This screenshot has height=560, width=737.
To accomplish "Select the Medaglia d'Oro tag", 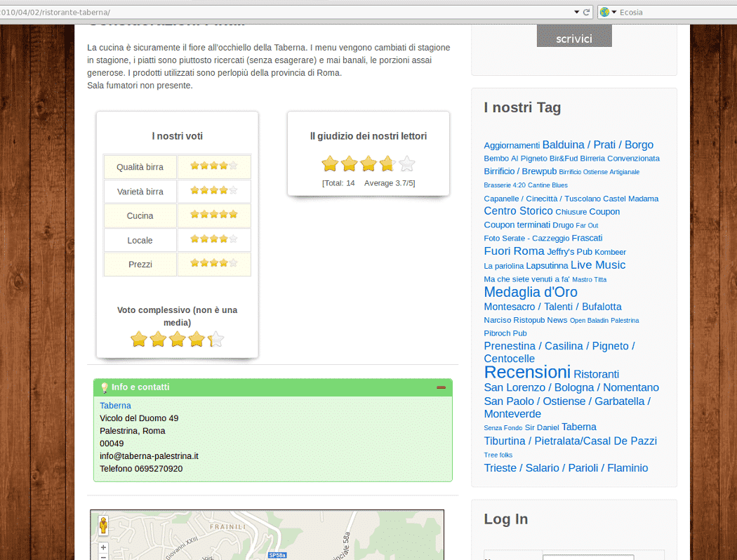I will tap(530, 292).
